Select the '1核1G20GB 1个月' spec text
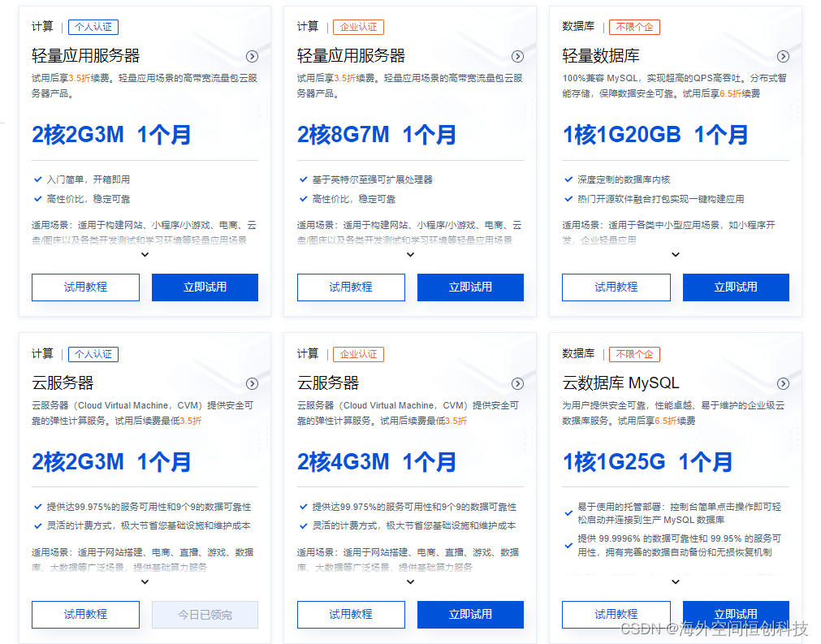This screenshot has width=821, height=644. (x=655, y=135)
